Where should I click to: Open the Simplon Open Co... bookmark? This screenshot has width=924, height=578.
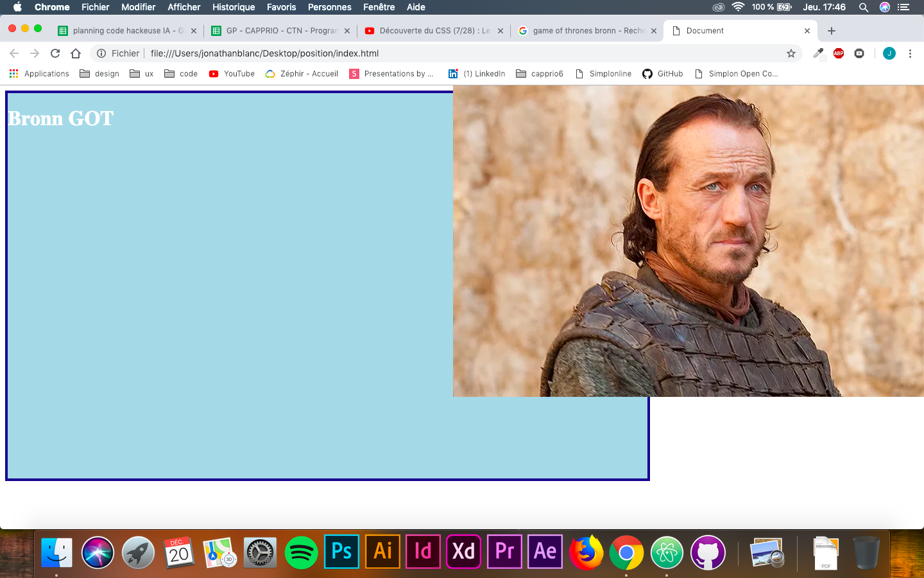[736, 74]
